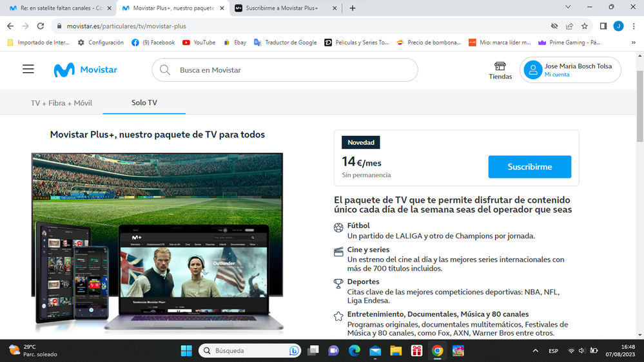This screenshot has width=644, height=362.
Task: Close the Suscribirme a Movistar Plus+ tab
Action: pyautogui.click(x=335, y=8)
